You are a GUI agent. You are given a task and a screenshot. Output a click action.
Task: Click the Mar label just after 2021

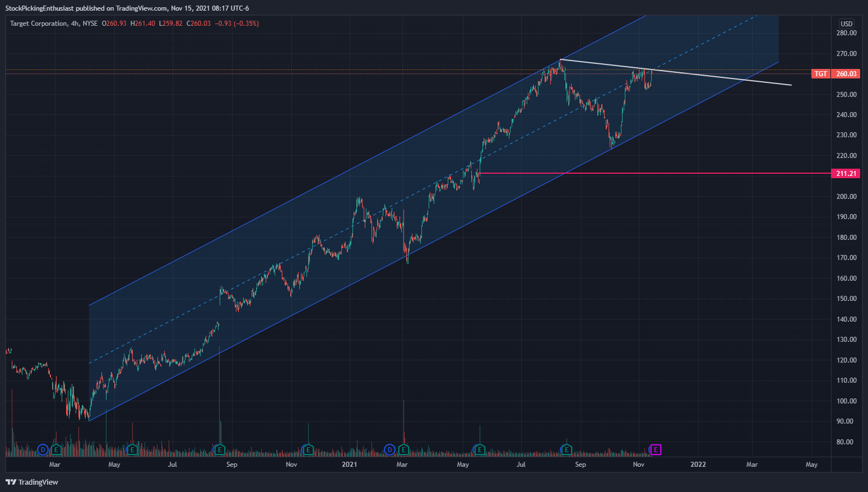402,465
